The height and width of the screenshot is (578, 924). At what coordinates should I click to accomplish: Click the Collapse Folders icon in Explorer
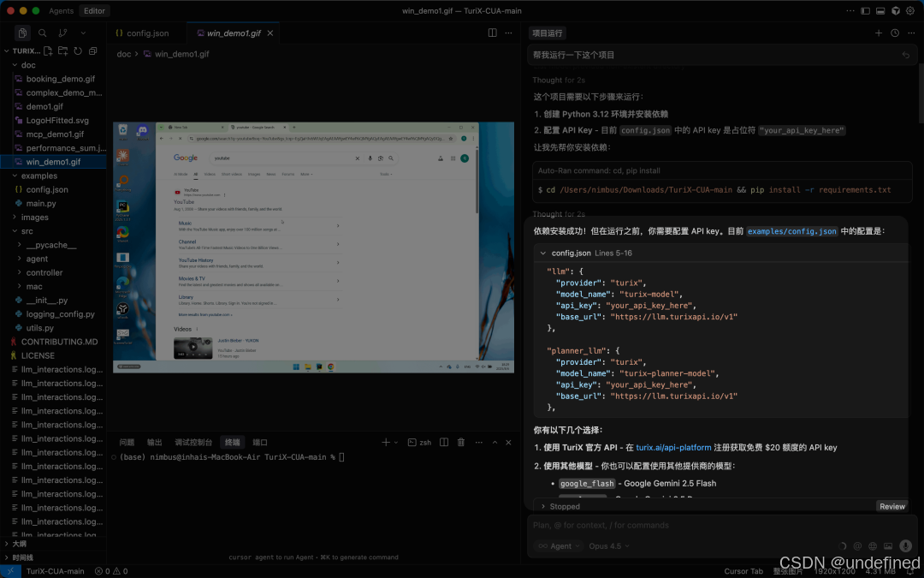click(92, 51)
